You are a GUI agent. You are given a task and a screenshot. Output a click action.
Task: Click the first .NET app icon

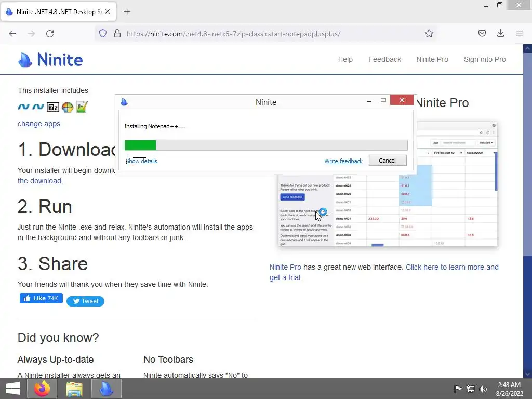click(23, 107)
